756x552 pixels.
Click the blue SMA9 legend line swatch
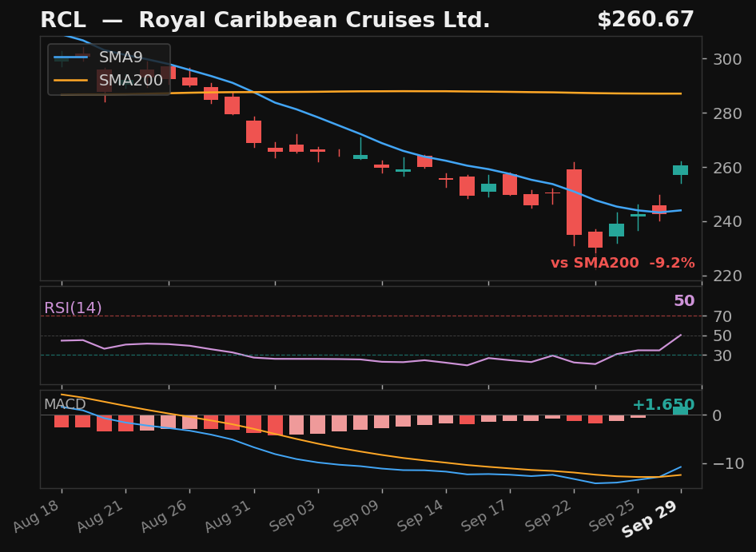coord(71,58)
